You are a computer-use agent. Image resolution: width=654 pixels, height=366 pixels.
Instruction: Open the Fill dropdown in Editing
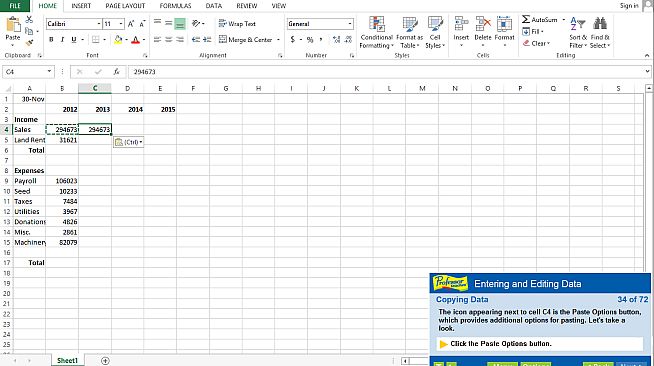click(x=533, y=31)
